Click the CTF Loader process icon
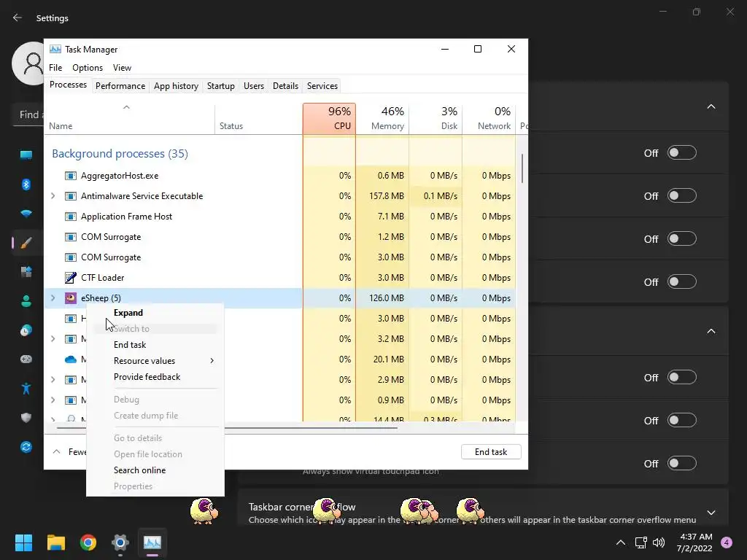The image size is (747, 560). click(x=71, y=278)
